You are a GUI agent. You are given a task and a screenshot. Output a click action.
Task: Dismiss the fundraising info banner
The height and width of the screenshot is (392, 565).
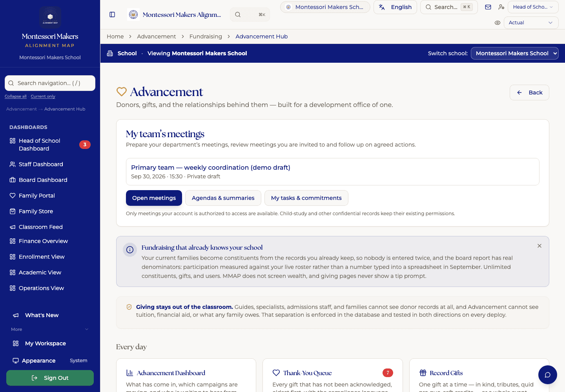pos(539,246)
